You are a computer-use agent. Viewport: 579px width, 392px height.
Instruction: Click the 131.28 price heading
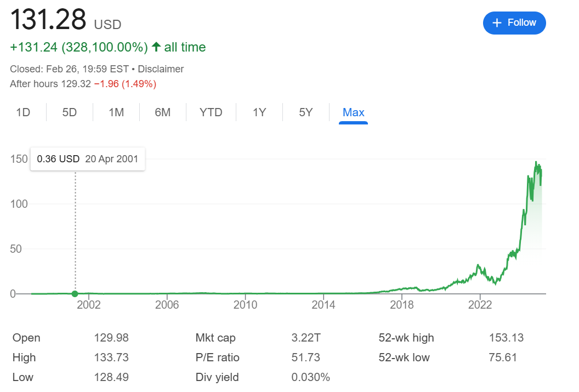point(48,20)
